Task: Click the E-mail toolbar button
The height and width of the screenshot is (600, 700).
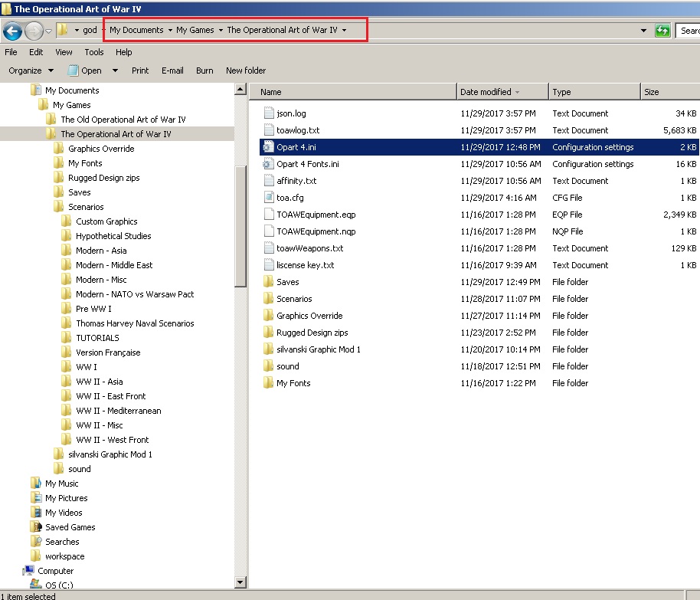Action: (x=172, y=70)
